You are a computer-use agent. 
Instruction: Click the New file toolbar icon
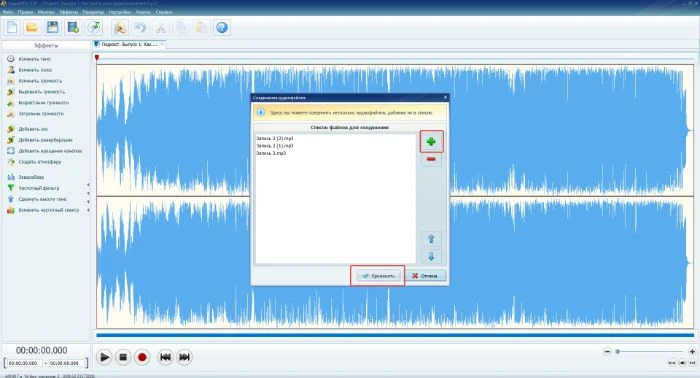(x=12, y=28)
